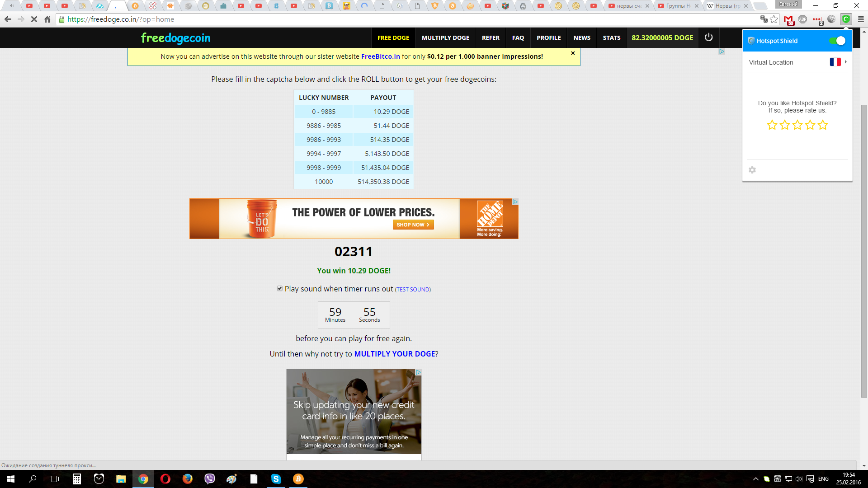
Task: Open the NEWS page
Action: click(x=582, y=38)
